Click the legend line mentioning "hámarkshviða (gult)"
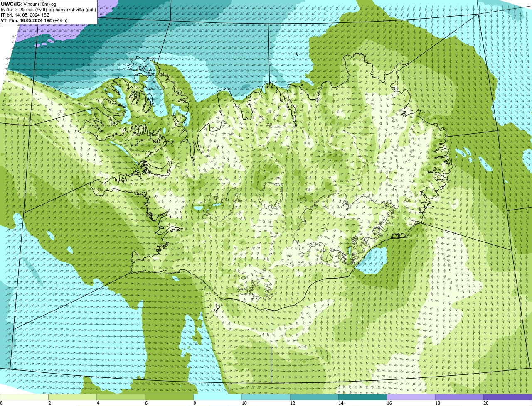The width and height of the screenshot is (532, 406). [x=48, y=10]
